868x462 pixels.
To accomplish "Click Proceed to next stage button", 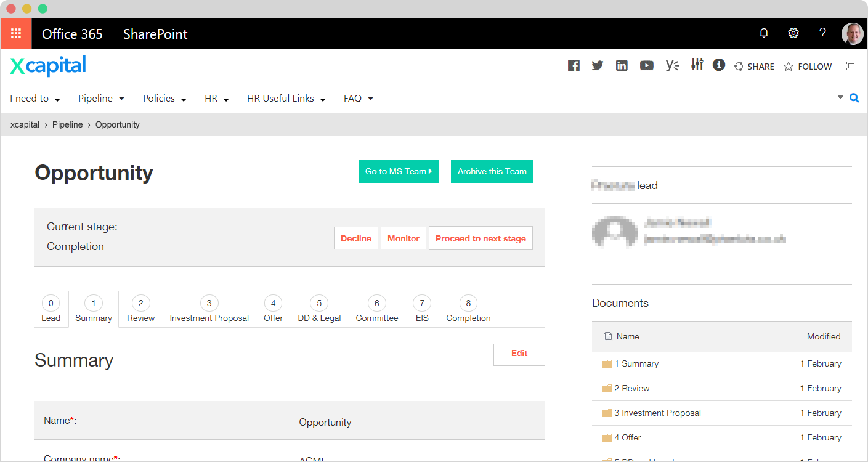I will click(x=481, y=238).
